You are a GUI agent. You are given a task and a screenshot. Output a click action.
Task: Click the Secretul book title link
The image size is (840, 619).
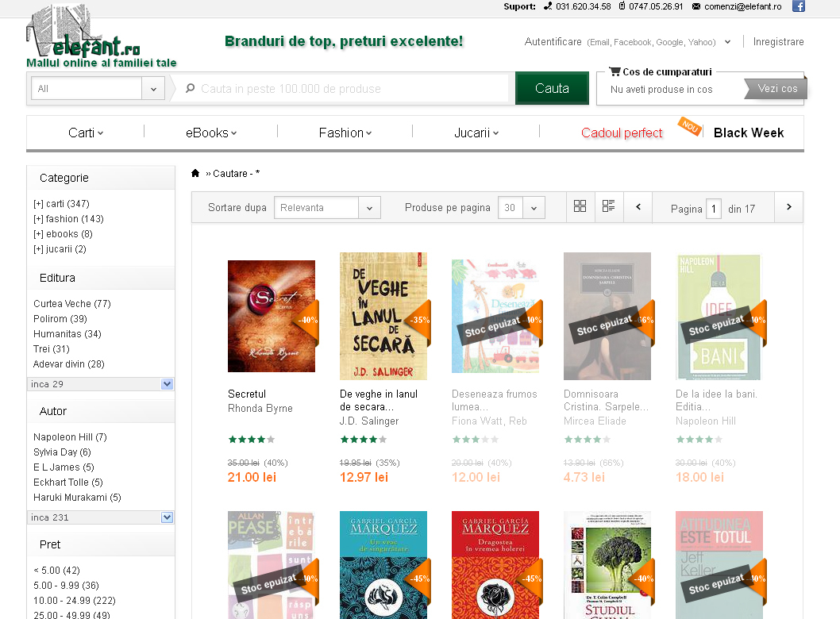pyautogui.click(x=246, y=394)
